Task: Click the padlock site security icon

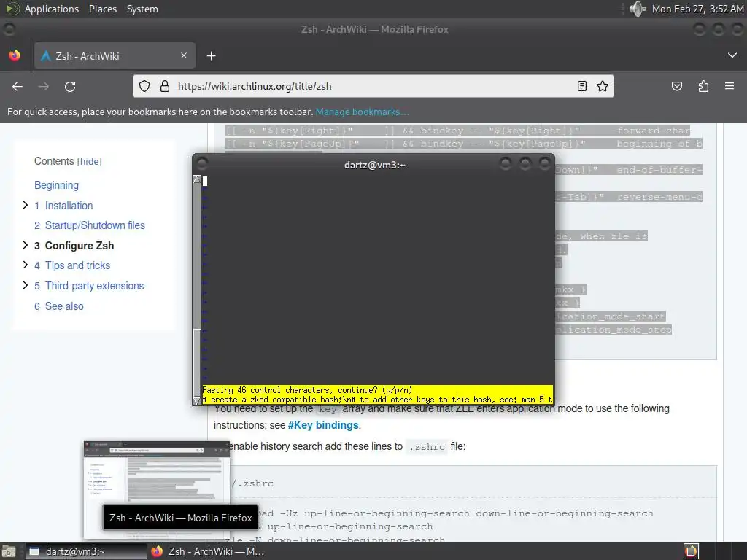Action: [165, 86]
